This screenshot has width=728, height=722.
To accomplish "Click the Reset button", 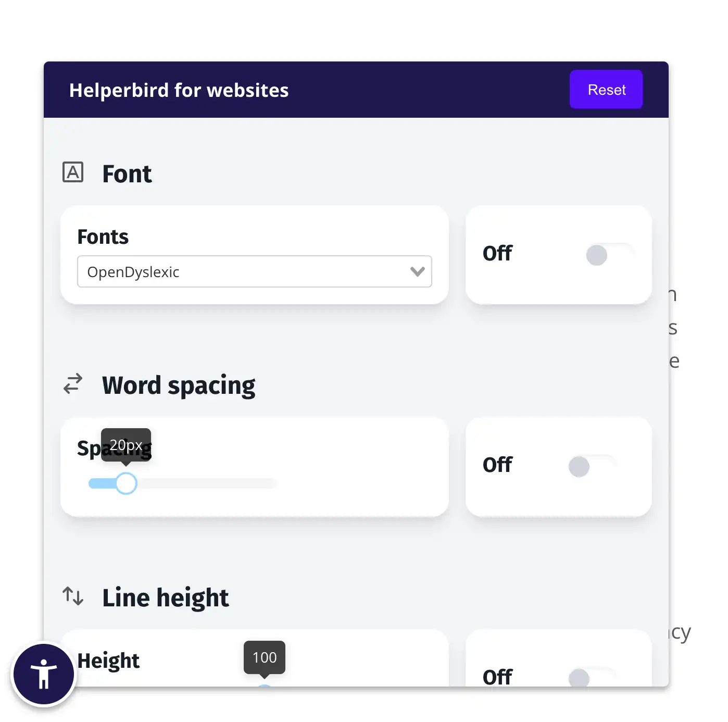I will (x=606, y=90).
